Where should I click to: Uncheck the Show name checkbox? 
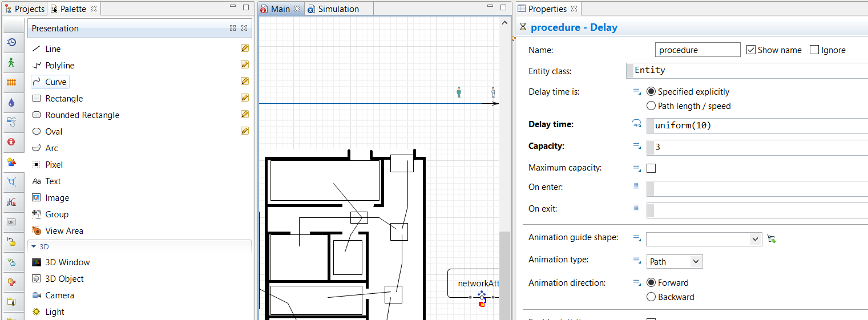(751, 50)
